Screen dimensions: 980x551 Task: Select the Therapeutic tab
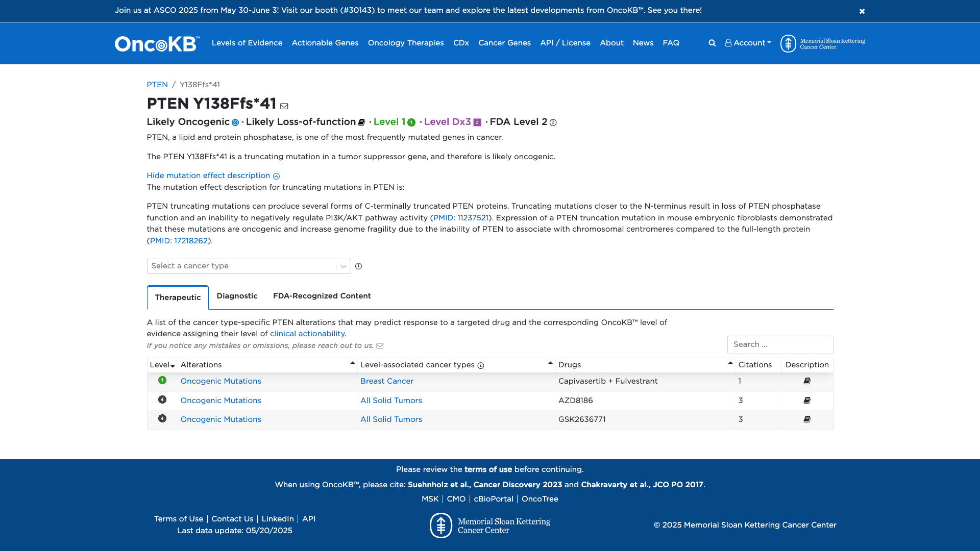point(178,297)
